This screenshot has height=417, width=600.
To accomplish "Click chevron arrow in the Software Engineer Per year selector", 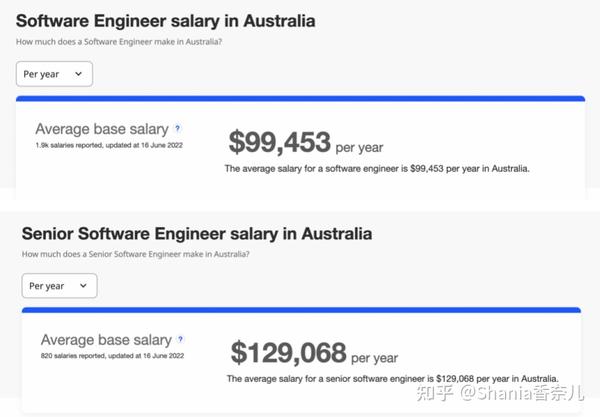I will (x=78, y=74).
